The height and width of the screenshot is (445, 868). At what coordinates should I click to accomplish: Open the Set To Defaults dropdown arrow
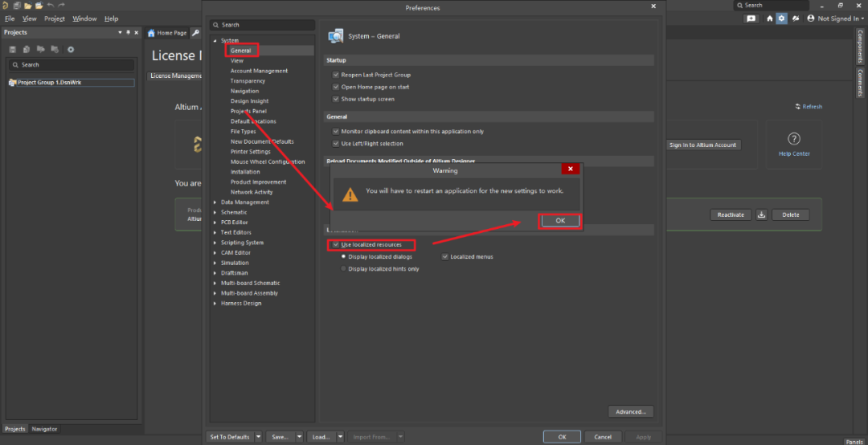[258, 437]
